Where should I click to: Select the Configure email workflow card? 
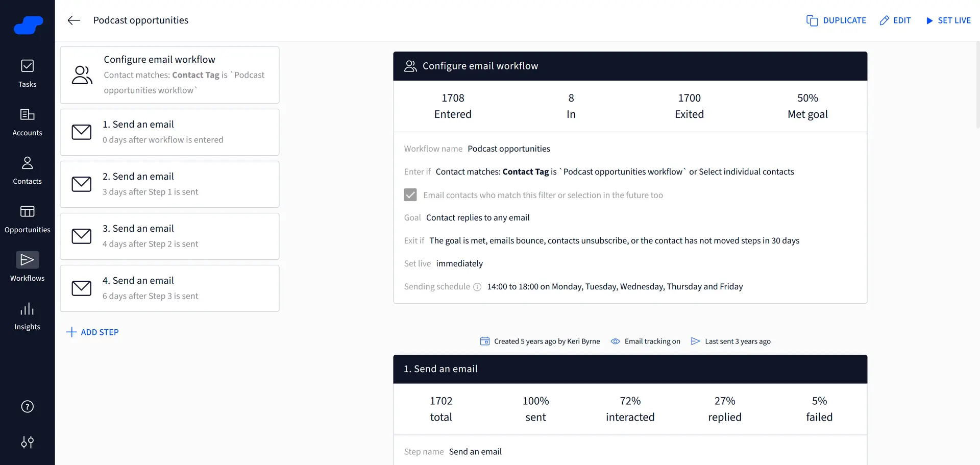[169, 75]
